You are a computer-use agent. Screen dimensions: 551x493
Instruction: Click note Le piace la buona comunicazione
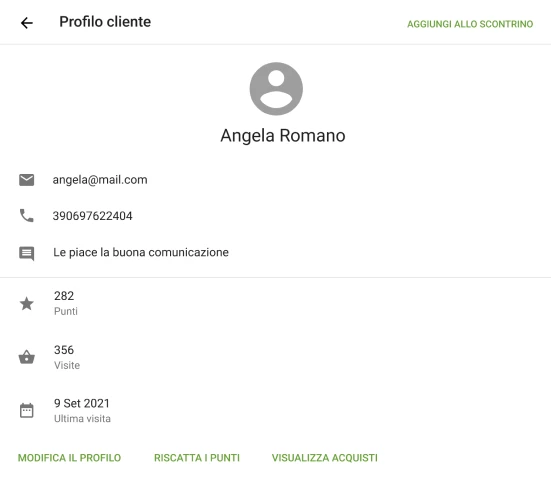tap(141, 252)
